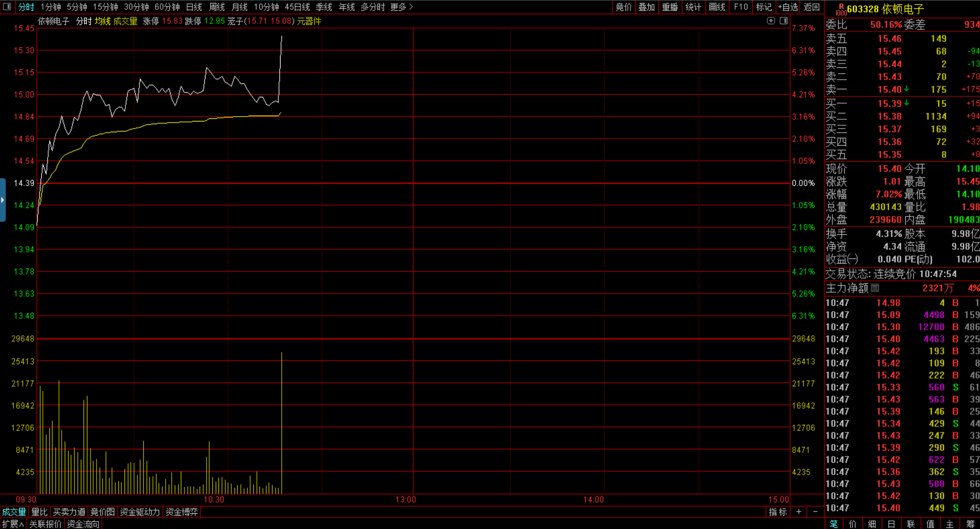Zoom in the indicator panel with plus
The height and width of the screenshot is (529, 980).
(799, 512)
